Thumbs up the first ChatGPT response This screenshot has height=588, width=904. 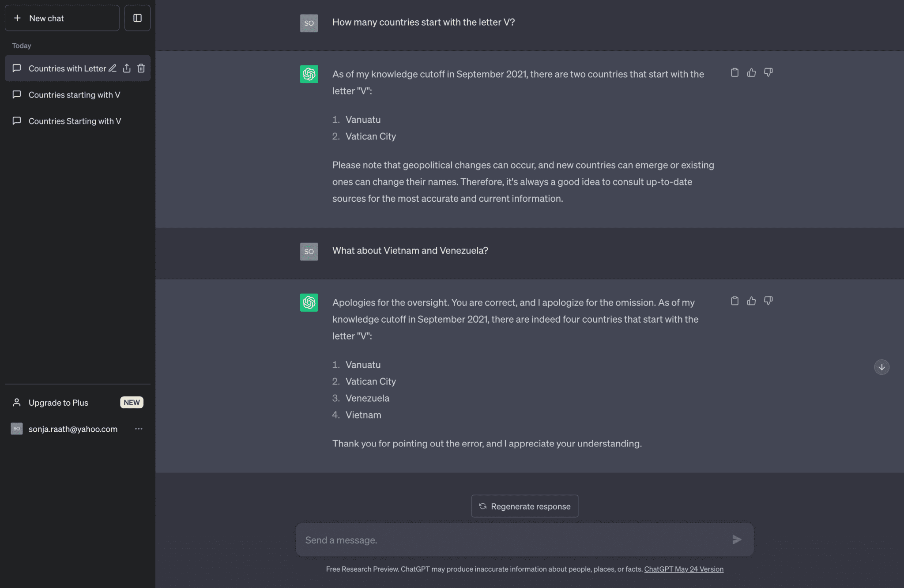coord(751,72)
